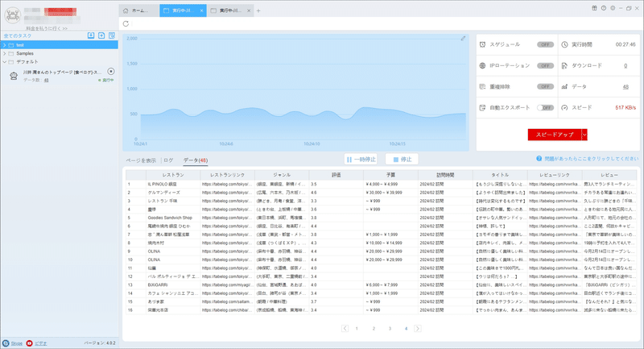This screenshot has height=349, width=644.
Task: Select the test folder row
Action: (59, 45)
